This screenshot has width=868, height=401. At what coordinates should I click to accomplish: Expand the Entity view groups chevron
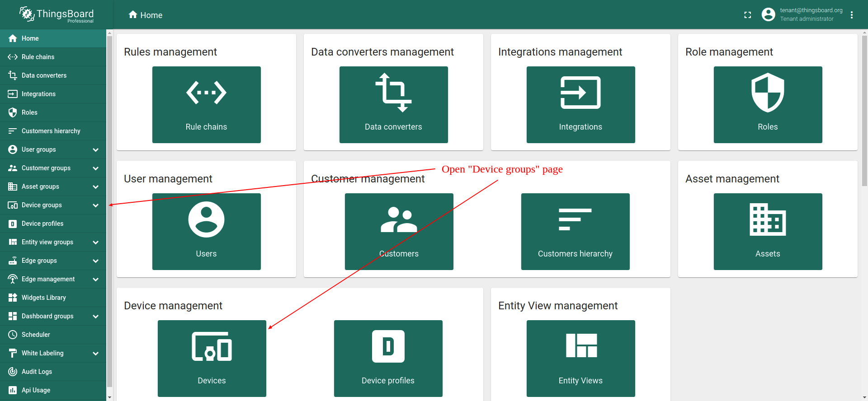95,242
